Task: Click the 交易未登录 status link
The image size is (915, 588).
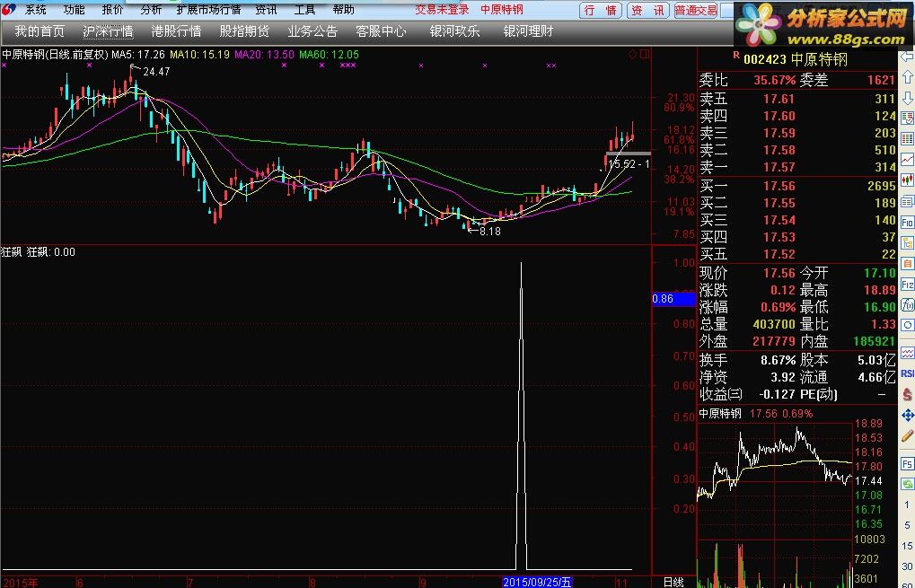Action: [442, 10]
